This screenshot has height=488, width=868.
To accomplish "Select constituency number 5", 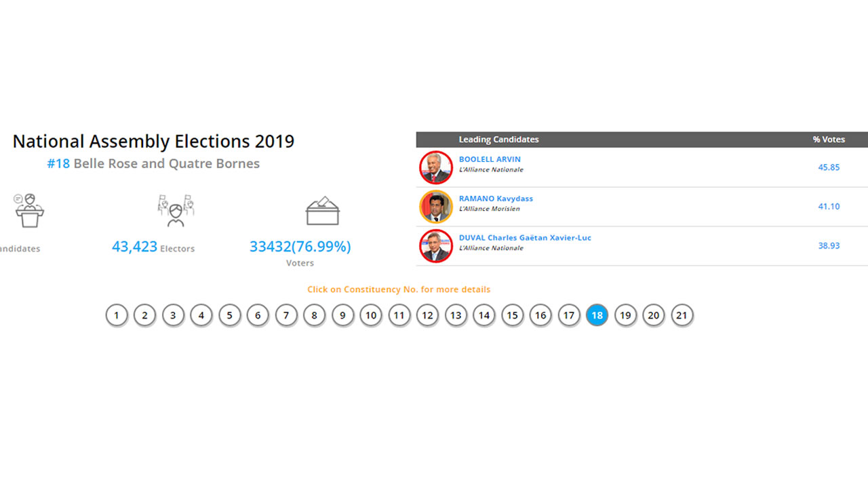I will click(230, 315).
